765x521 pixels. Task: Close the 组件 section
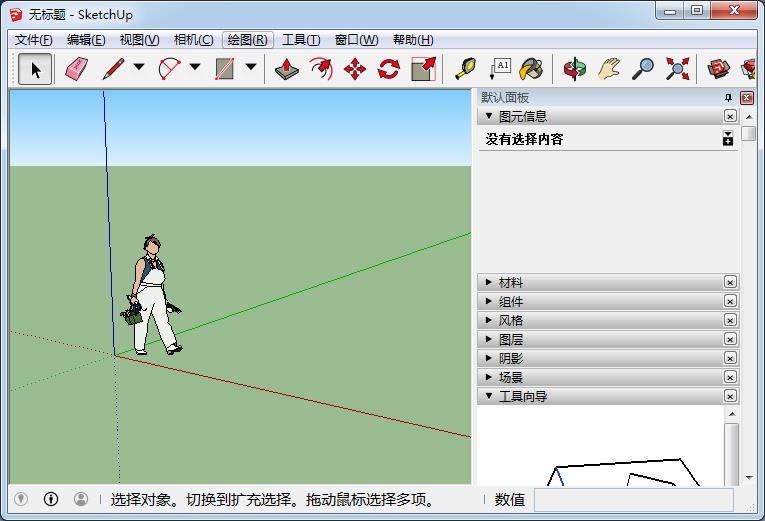[x=730, y=301]
